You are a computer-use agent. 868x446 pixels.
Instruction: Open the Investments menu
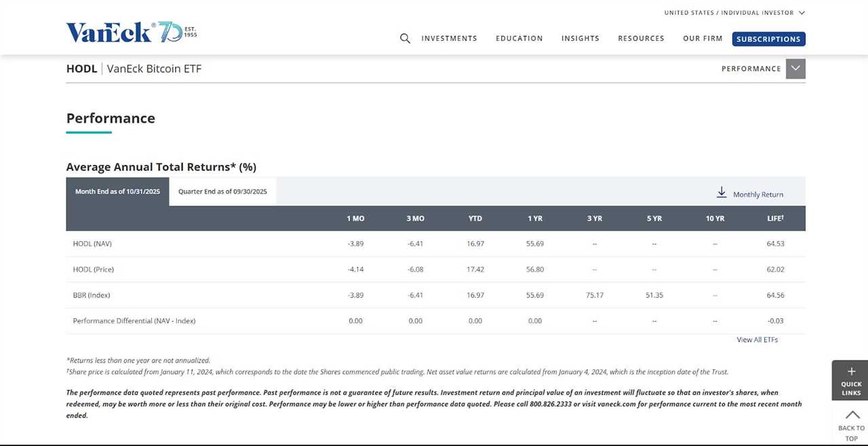click(x=449, y=38)
